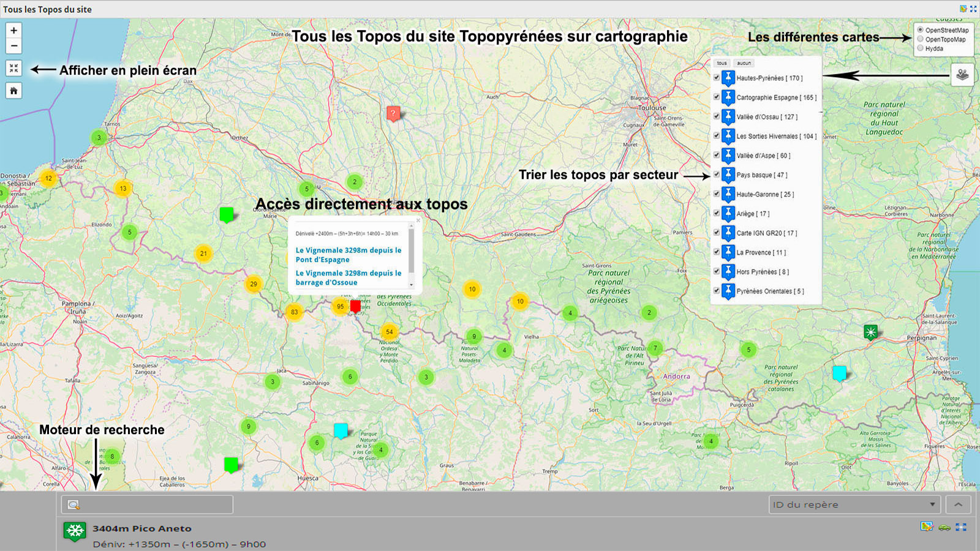The image size is (980, 551).
Task: Click the fullscreen map icon below zoom controls
Action: click(13, 68)
